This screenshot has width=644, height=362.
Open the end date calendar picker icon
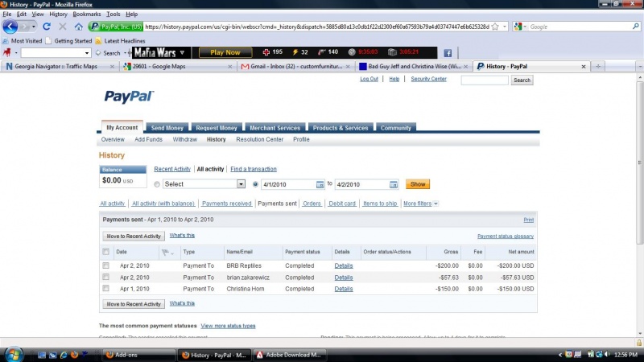click(x=394, y=185)
